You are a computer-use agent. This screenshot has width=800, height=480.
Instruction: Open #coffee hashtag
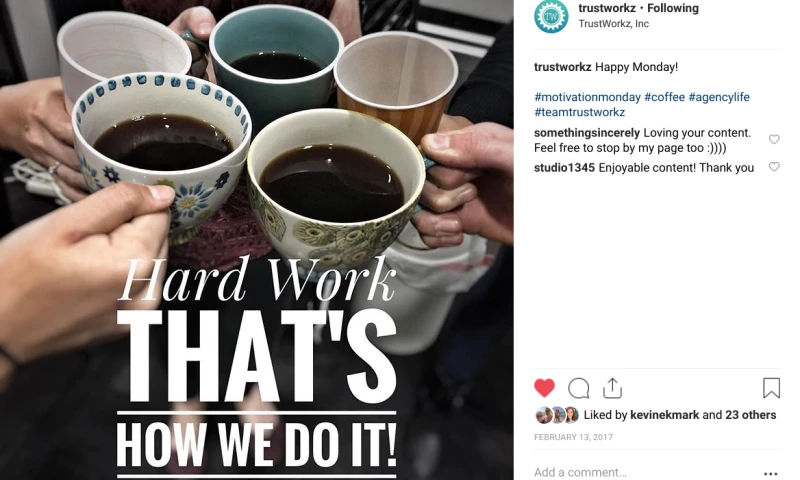664,97
